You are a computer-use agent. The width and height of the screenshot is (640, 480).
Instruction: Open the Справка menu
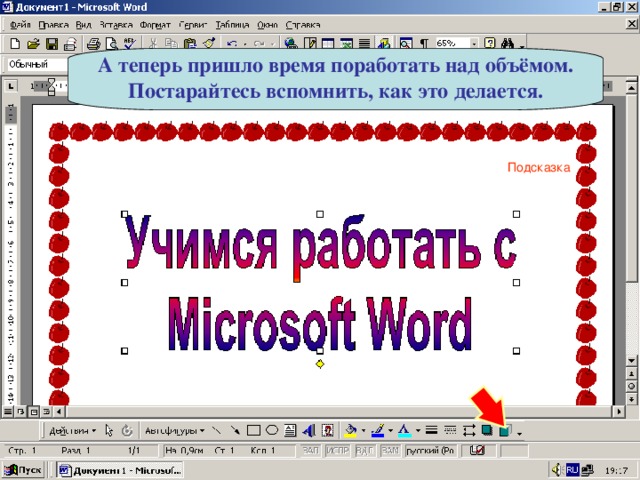(x=303, y=25)
